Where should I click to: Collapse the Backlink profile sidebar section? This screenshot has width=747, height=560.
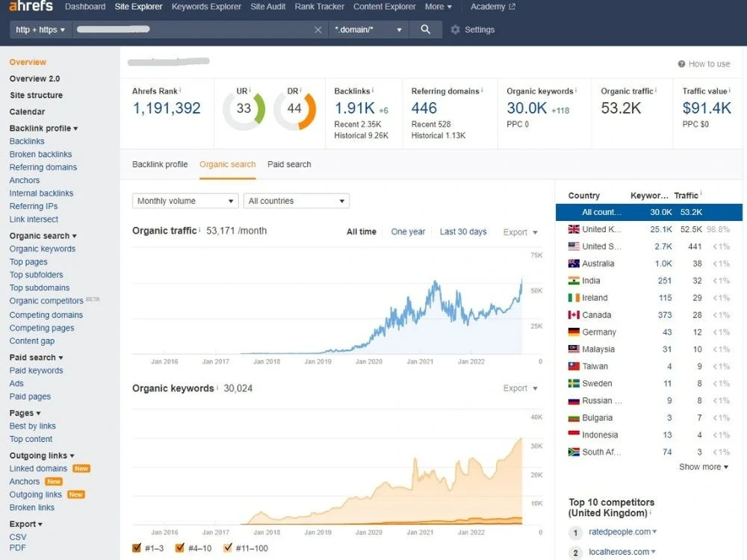(x=43, y=128)
